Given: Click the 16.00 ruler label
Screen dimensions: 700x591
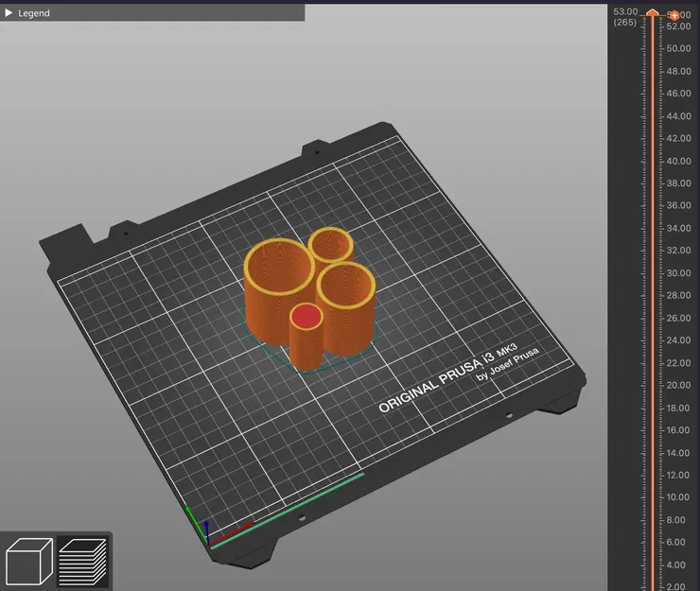Looking at the screenshot, I should pos(678,430).
